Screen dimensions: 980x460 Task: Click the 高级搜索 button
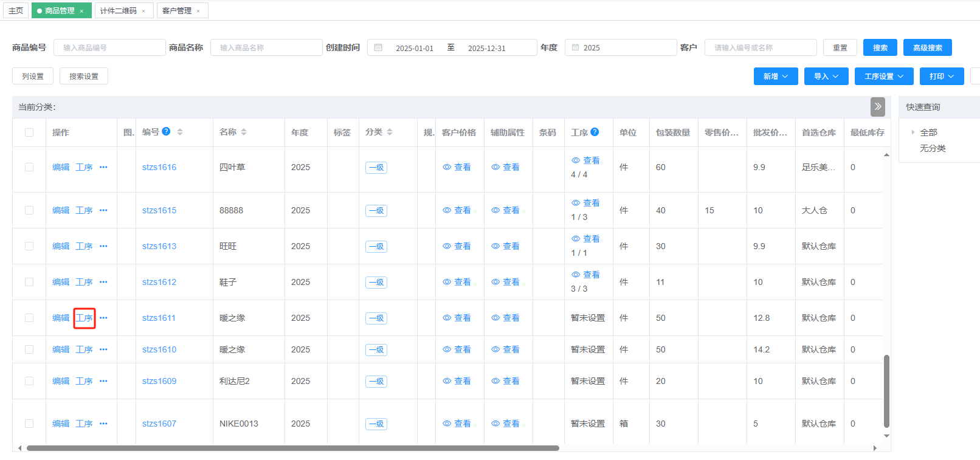coord(927,47)
